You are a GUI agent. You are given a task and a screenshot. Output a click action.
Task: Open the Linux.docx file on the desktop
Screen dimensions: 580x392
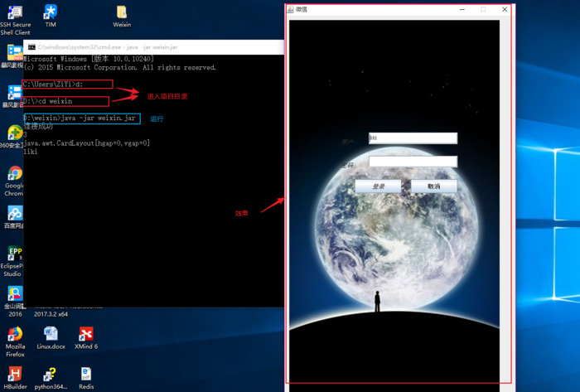[x=51, y=338]
